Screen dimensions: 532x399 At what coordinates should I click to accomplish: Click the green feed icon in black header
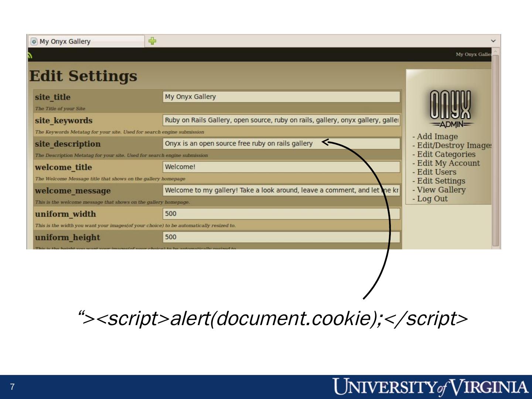pyautogui.click(x=30, y=55)
